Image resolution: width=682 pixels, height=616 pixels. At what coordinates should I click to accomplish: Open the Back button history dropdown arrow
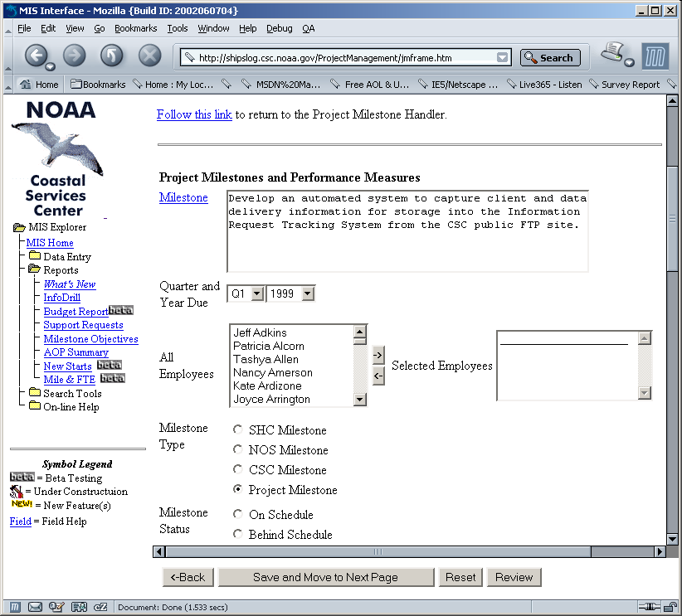point(51,66)
